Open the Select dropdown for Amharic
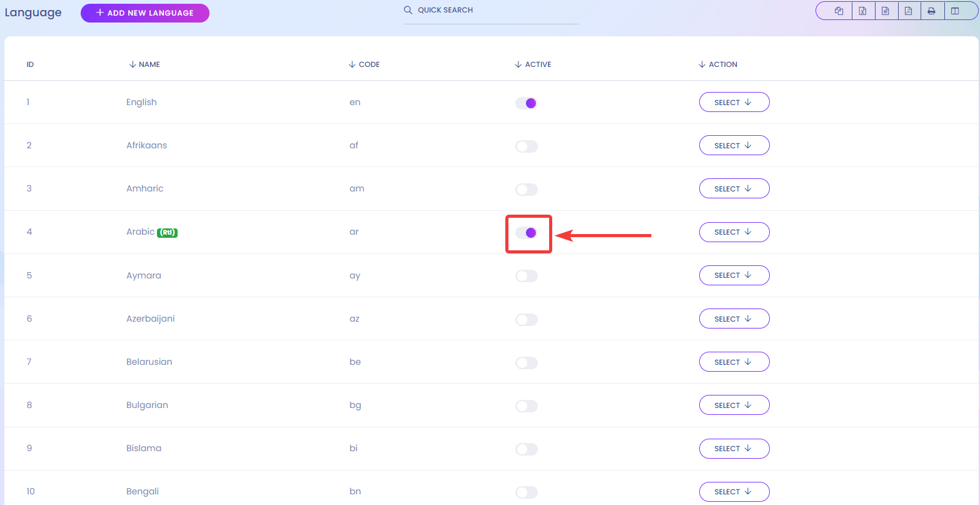The image size is (980, 505). pyautogui.click(x=734, y=188)
